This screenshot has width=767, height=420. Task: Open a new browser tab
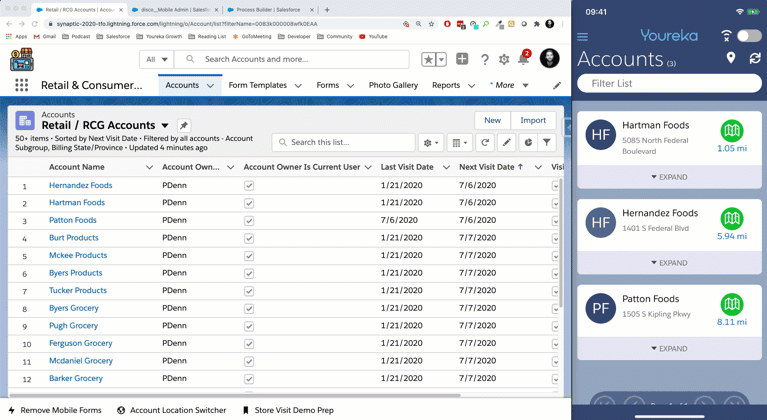click(x=327, y=9)
